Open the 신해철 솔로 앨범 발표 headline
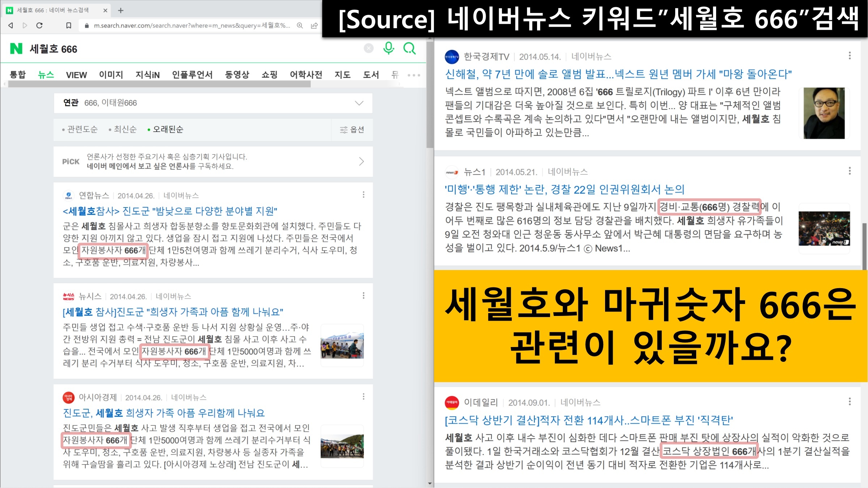The image size is (868, 488). pos(618,74)
